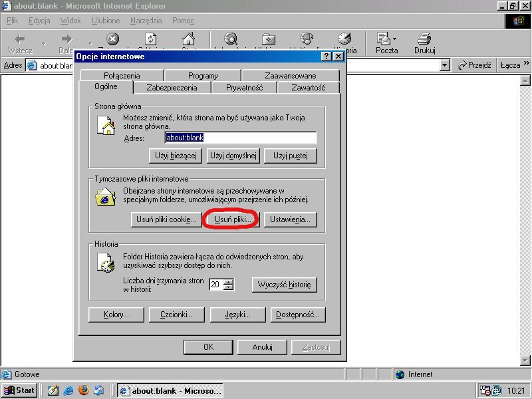This screenshot has height=399, width=532.
Task: Open the Dostępność dialog button
Action: [298, 315]
